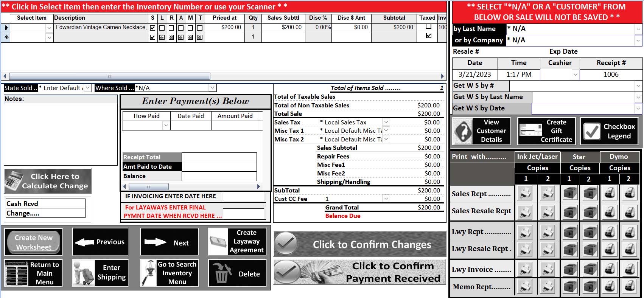Open the Cashier dropdown list
Screen dimensions: 644x298
pyautogui.click(x=576, y=74)
